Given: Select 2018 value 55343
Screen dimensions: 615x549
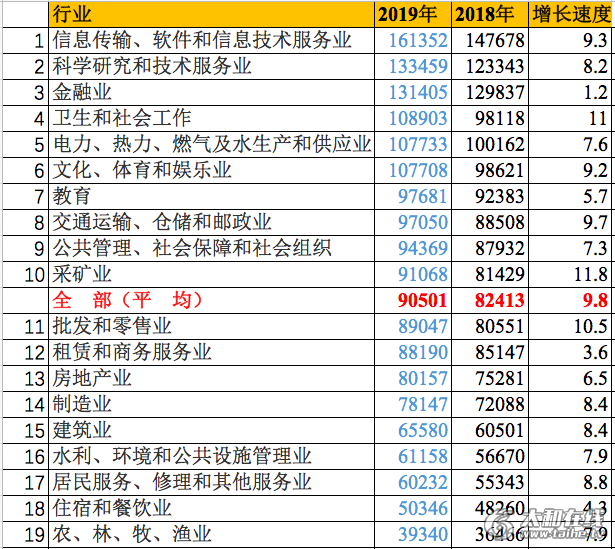Looking at the screenshot, I should [490, 482].
